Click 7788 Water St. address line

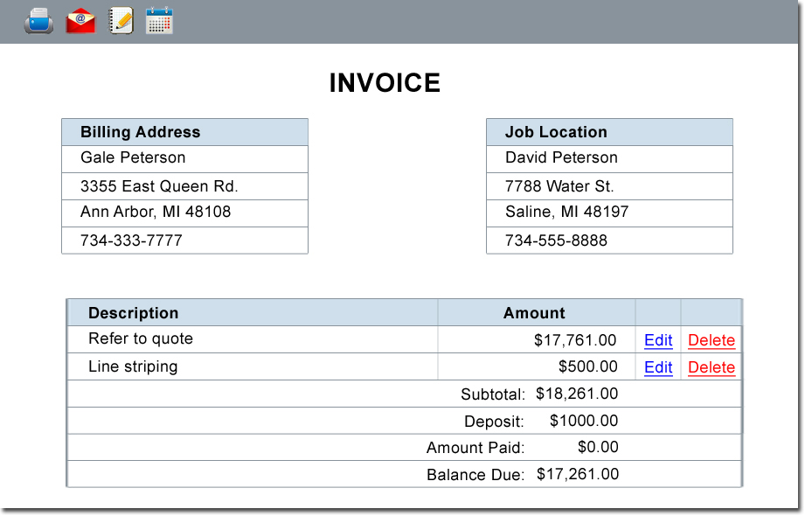point(559,186)
